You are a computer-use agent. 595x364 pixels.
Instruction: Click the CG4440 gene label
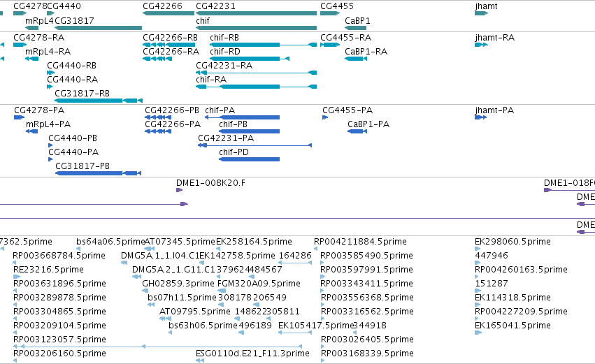click(64, 6)
